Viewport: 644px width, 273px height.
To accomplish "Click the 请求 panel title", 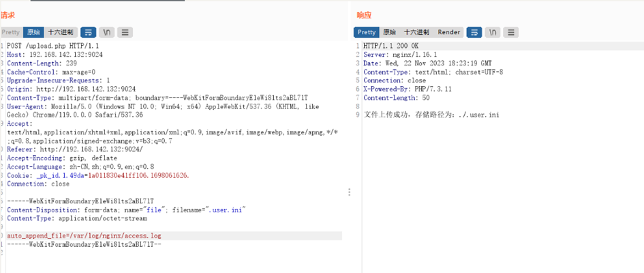I will [7, 15].
